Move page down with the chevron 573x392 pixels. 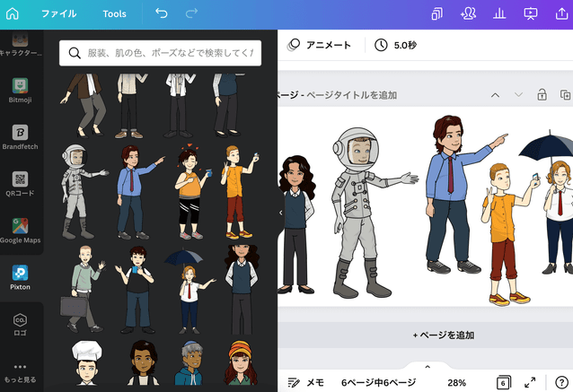[x=518, y=95]
